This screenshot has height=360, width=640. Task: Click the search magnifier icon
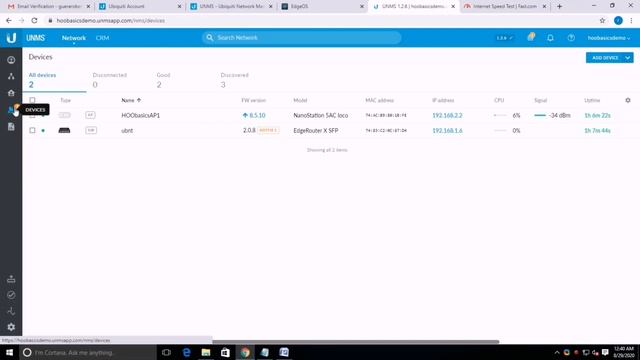pos(209,38)
